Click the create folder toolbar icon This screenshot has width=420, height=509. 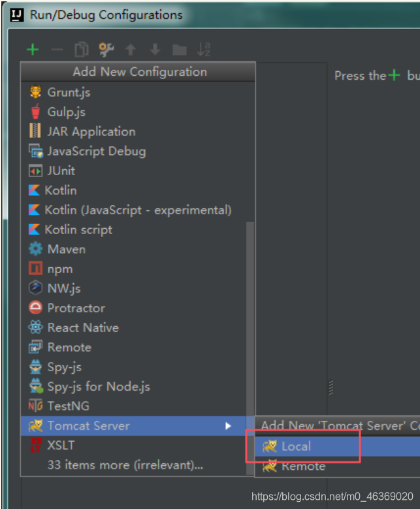pos(180,50)
